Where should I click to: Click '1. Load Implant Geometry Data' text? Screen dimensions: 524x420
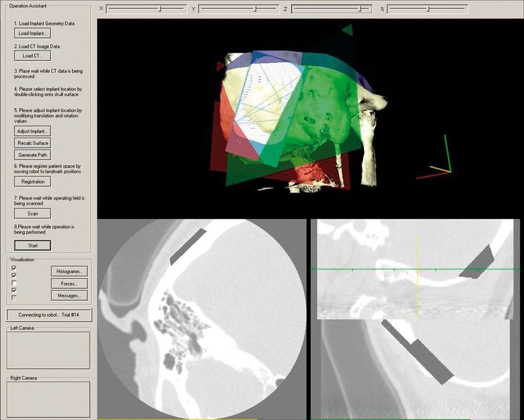[x=44, y=23]
